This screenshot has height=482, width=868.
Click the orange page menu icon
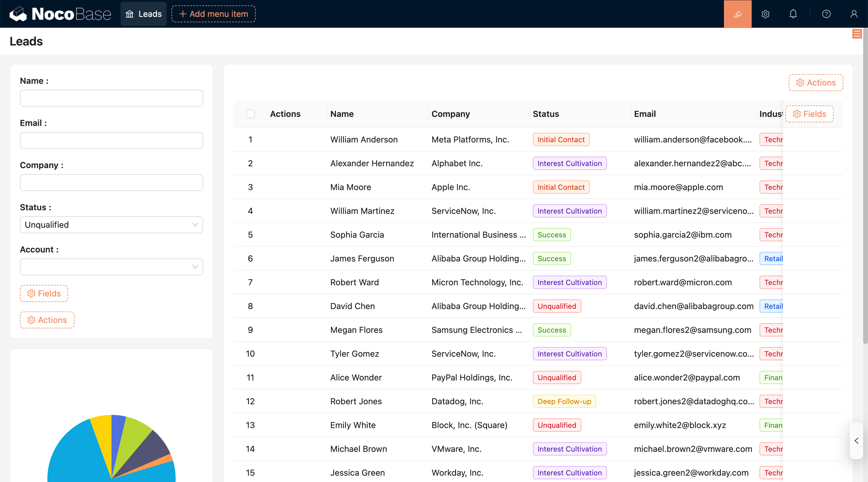(x=857, y=34)
